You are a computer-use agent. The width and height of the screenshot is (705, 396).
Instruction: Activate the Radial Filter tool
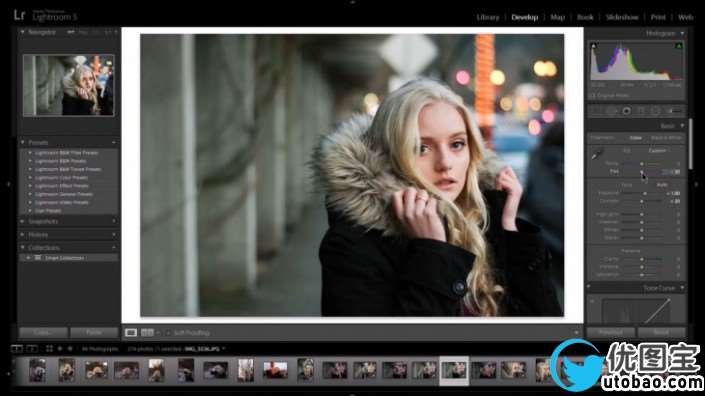click(656, 111)
